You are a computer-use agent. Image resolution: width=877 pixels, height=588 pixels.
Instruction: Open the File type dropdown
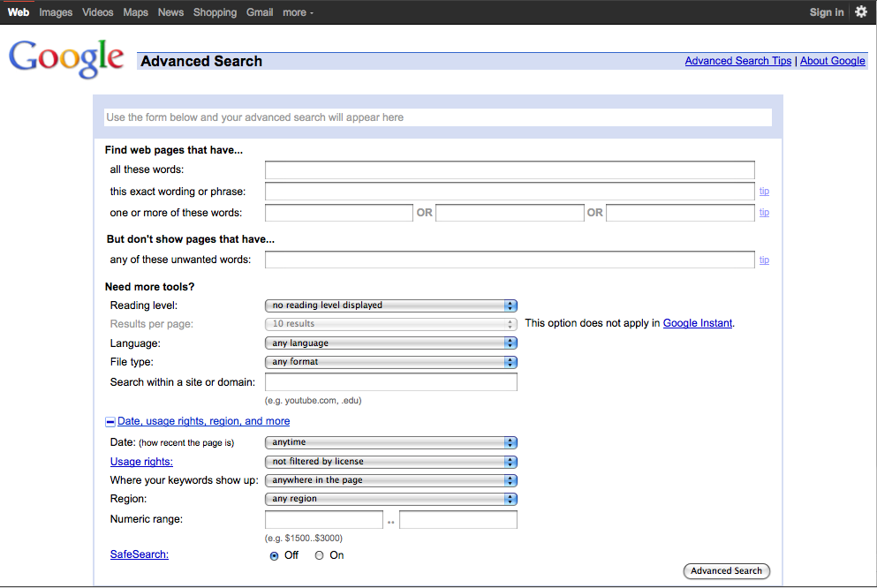coord(391,362)
